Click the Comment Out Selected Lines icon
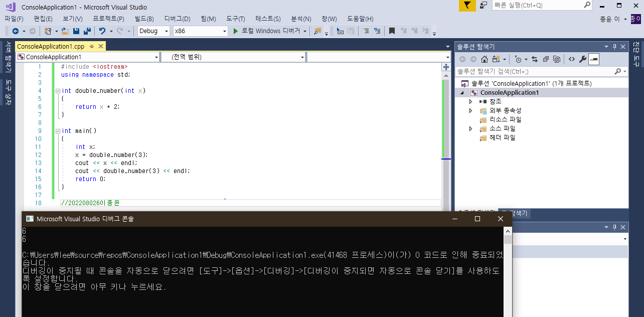644x317 pixels. [366, 31]
